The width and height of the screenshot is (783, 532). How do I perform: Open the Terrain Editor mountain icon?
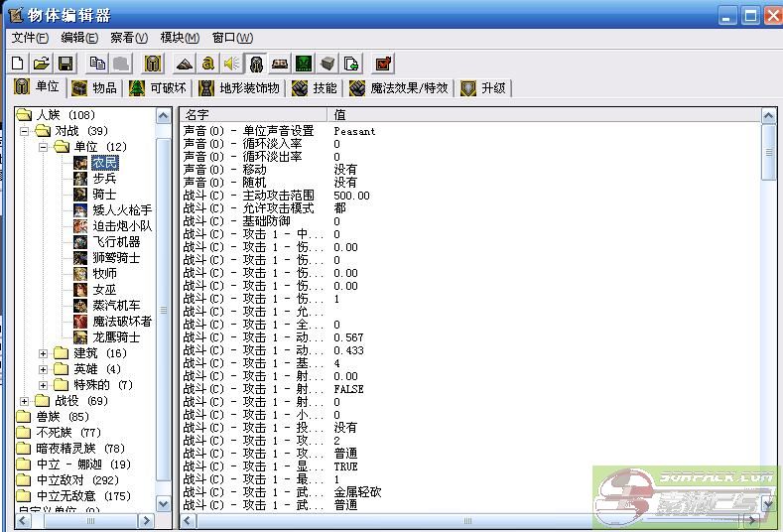click(184, 64)
